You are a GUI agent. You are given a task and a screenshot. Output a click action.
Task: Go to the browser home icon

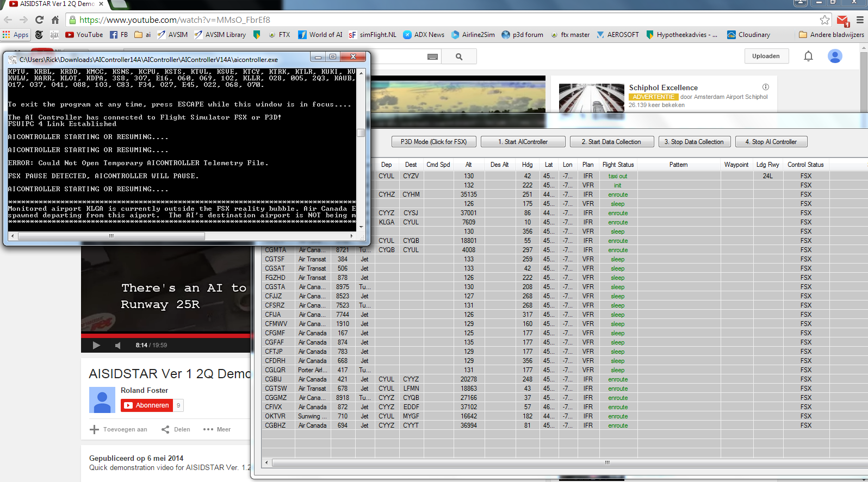tap(55, 20)
